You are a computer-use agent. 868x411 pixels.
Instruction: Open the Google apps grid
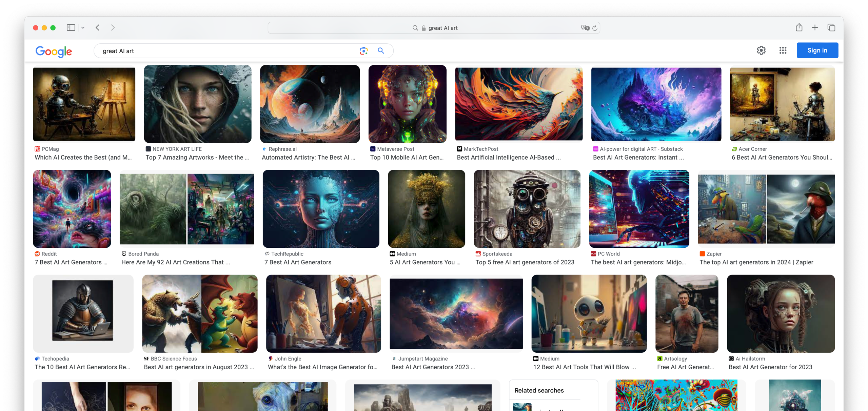pos(783,50)
